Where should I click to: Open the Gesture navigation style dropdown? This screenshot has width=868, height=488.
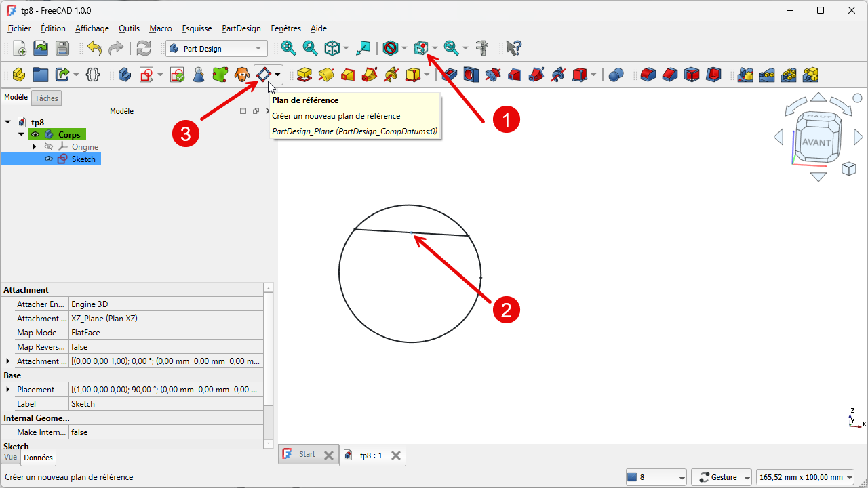(724, 477)
